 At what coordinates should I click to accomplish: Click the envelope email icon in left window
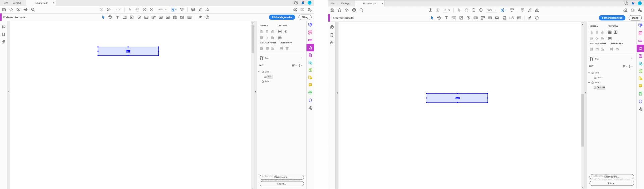pos(302,10)
